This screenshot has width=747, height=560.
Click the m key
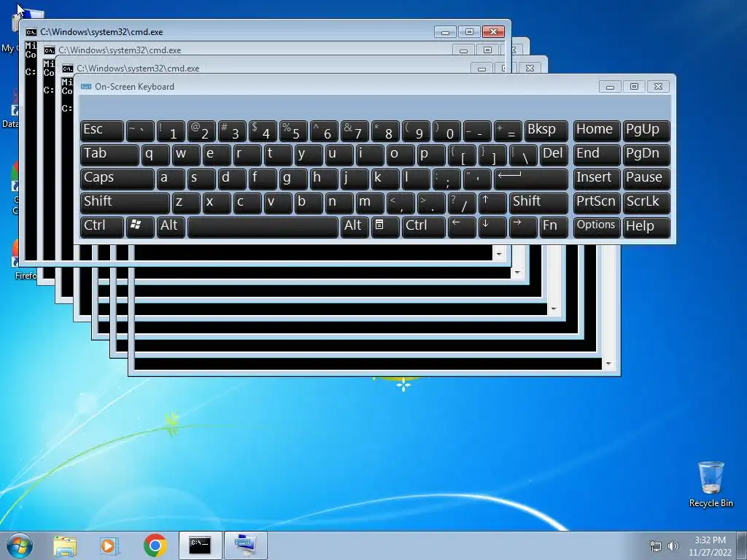[x=370, y=203]
